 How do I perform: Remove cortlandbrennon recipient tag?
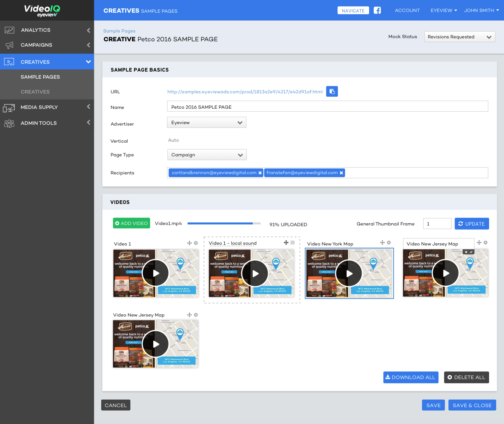[260, 173]
